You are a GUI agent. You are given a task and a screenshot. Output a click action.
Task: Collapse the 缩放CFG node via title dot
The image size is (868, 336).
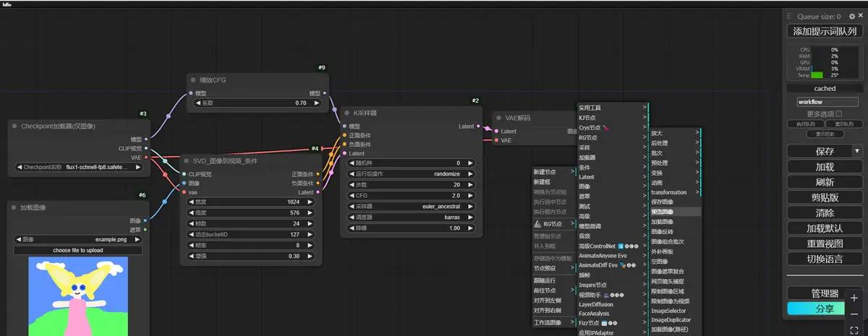tap(193, 80)
